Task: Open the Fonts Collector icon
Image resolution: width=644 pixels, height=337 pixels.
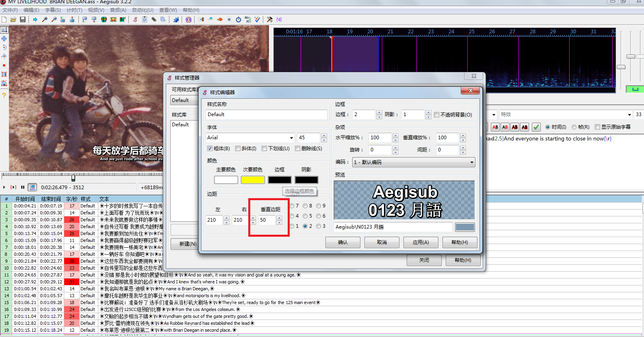Action: point(163,19)
